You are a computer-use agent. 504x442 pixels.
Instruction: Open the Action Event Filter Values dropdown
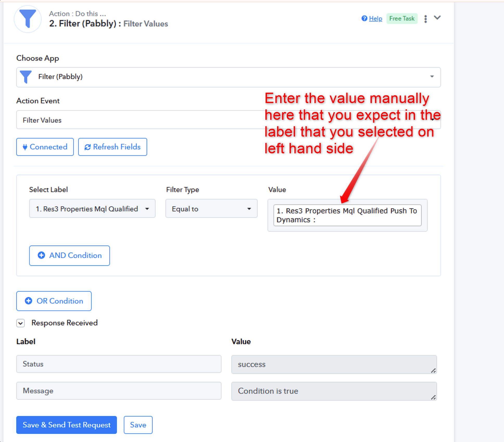point(228,120)
